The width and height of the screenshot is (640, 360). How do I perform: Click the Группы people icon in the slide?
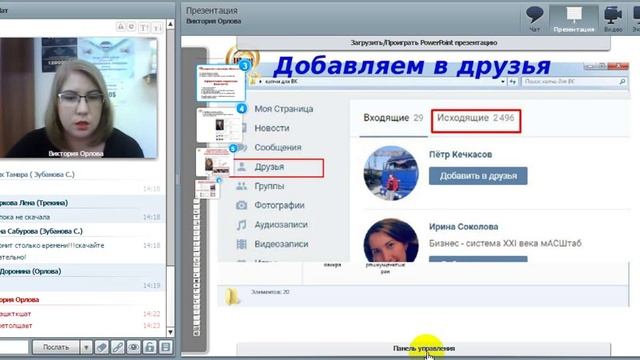pos(242,186)
